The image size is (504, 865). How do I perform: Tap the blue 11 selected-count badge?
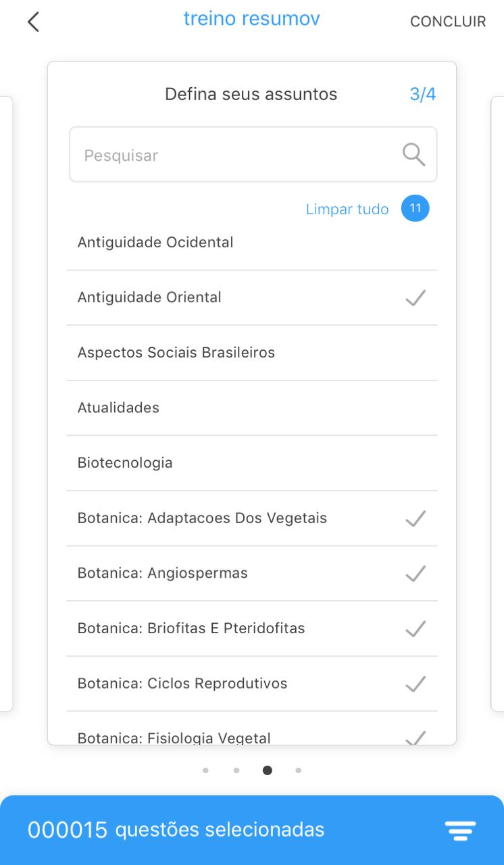click(415, 209)
